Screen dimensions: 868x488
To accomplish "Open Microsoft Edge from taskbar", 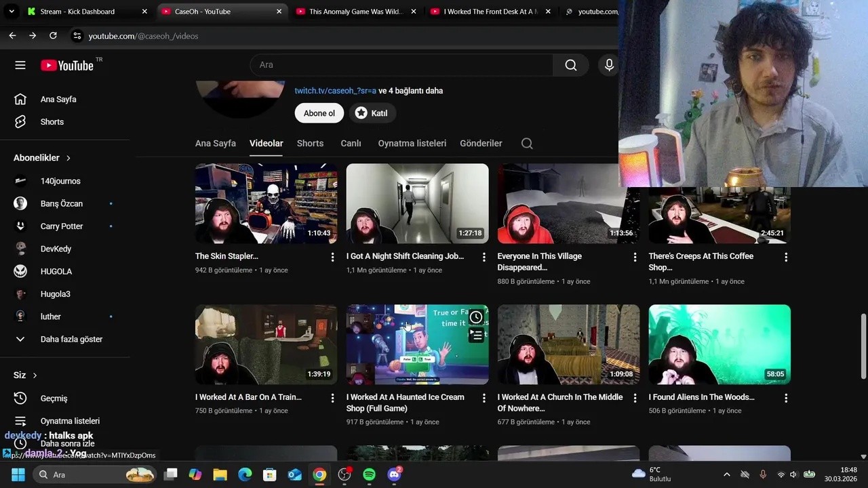I will [245, 474].
